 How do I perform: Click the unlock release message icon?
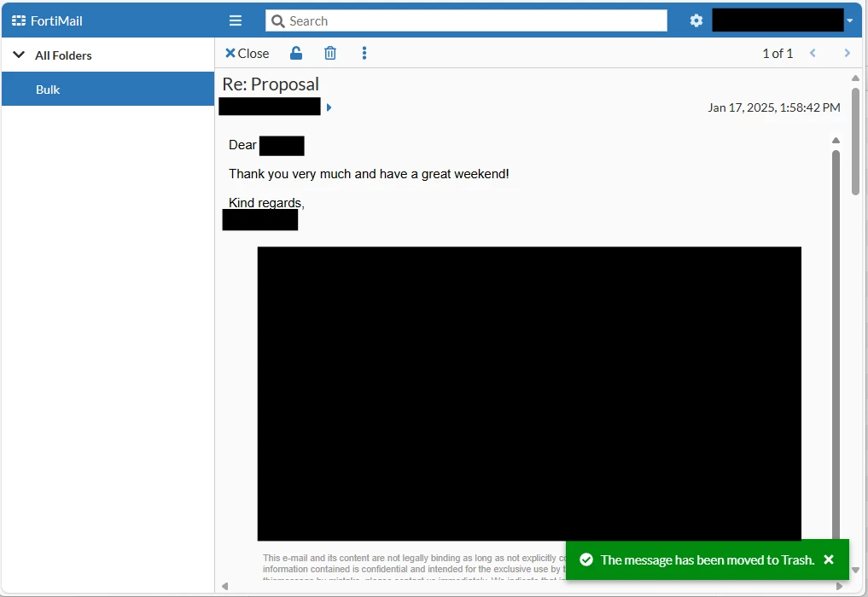[296, 53]
